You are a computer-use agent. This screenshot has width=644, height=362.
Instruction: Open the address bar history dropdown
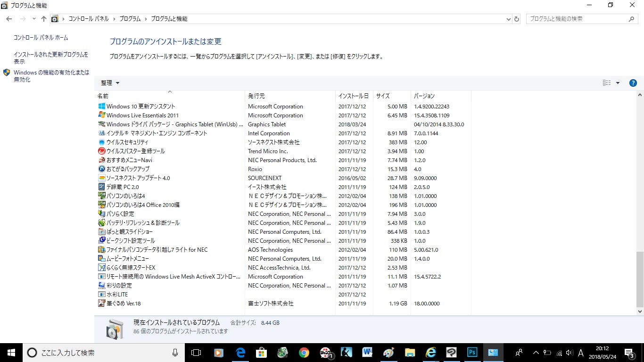[508, 19]
